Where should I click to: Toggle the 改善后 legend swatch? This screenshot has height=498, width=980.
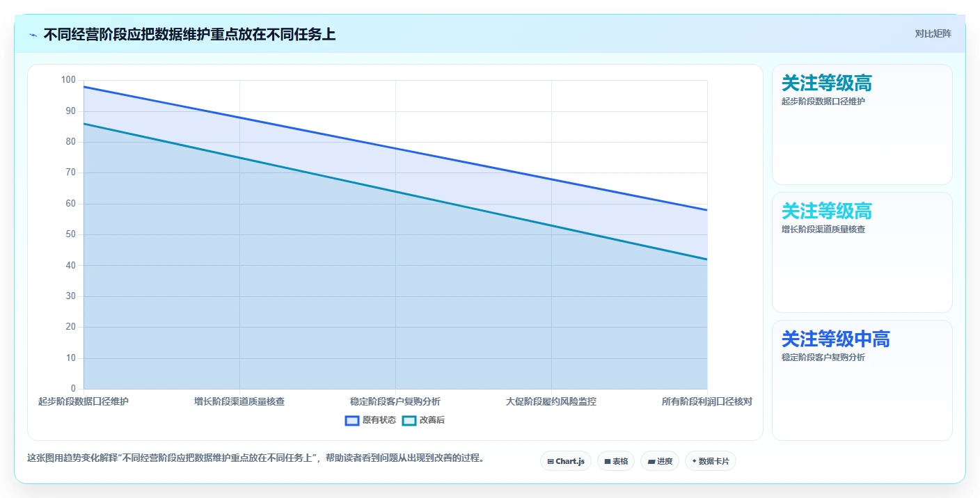(409, 420)
